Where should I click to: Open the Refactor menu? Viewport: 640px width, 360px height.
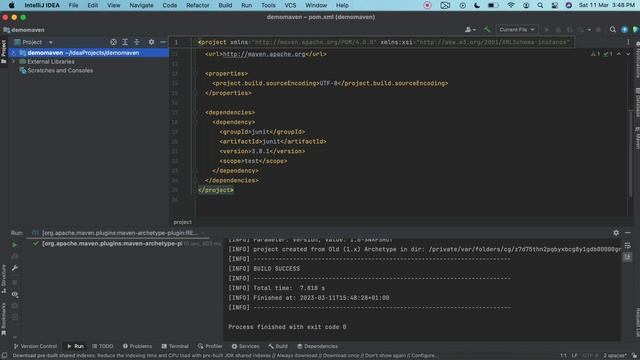pyautogui.click(x=198, y=5)
